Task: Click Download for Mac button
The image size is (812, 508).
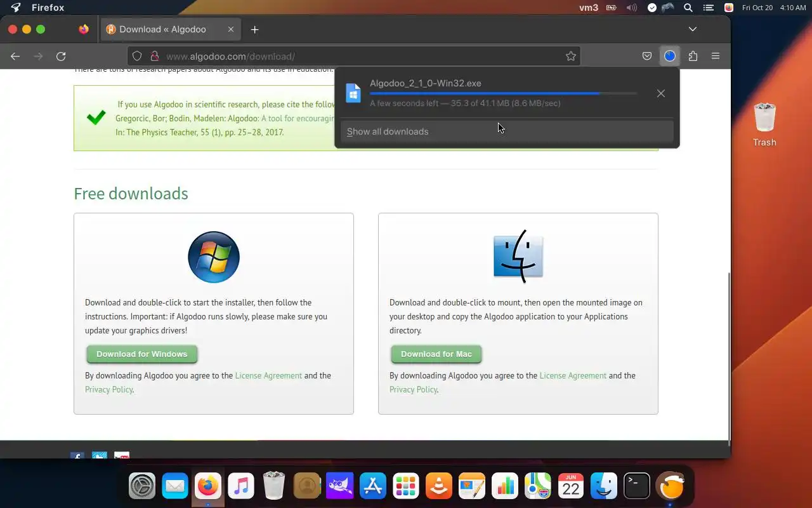Action: pyautogui.click(x=436, y=354)
